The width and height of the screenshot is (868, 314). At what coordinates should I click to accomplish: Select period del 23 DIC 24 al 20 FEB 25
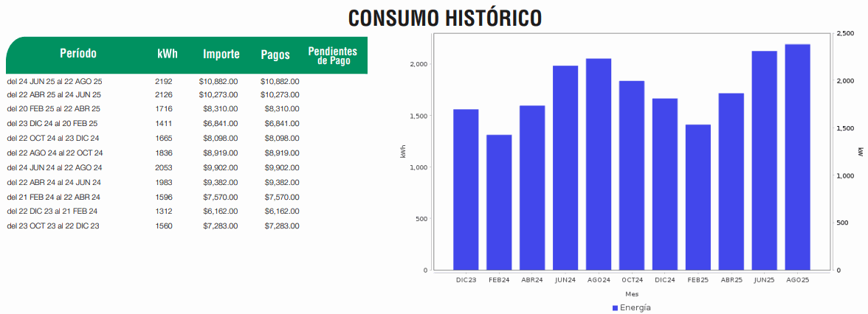[x=52, y=123]
